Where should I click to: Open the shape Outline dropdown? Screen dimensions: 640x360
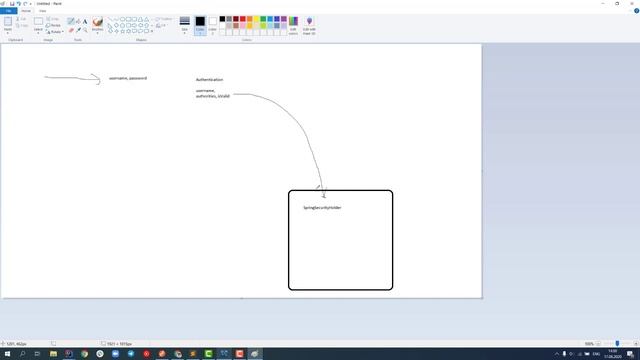coord(164,19)
